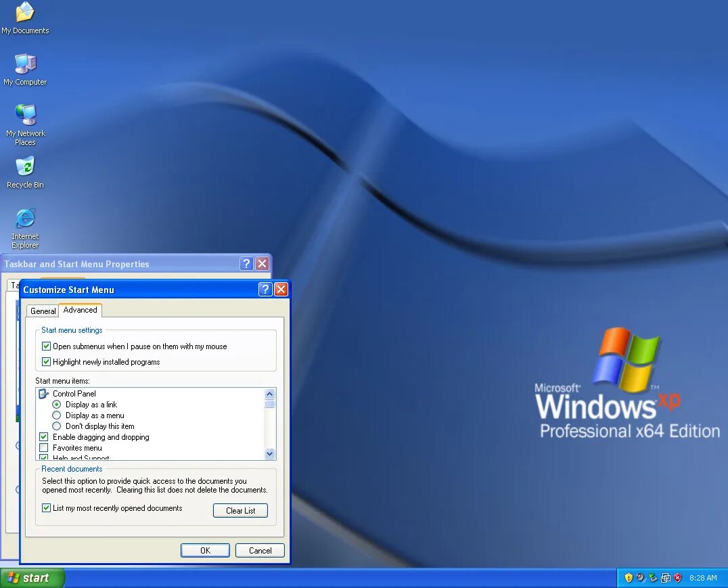
Task: Choose Don't display this item
Action: (x=57, y=426)
